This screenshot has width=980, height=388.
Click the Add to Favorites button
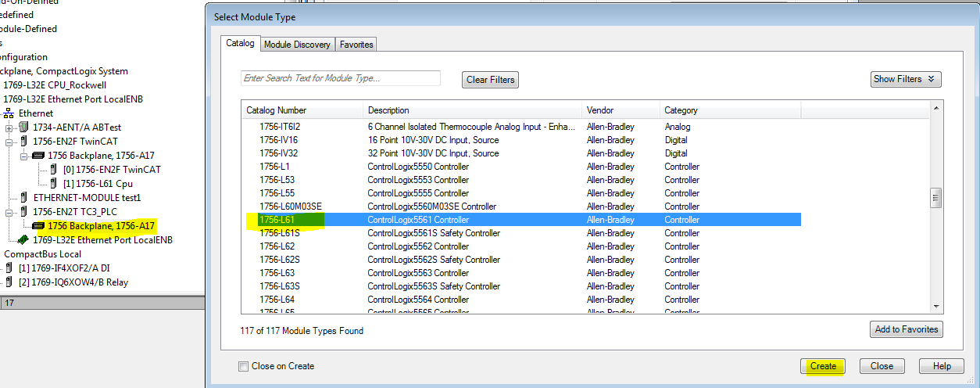[907, 329]
